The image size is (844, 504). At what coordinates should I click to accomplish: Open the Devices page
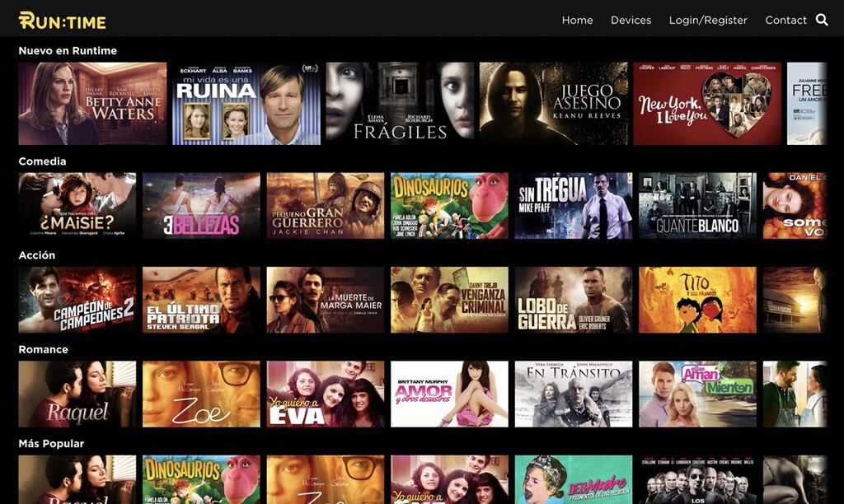[631, 20]
